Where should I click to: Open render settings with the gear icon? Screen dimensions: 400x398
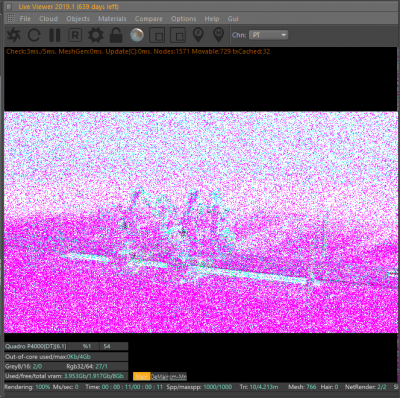[96, 35]
